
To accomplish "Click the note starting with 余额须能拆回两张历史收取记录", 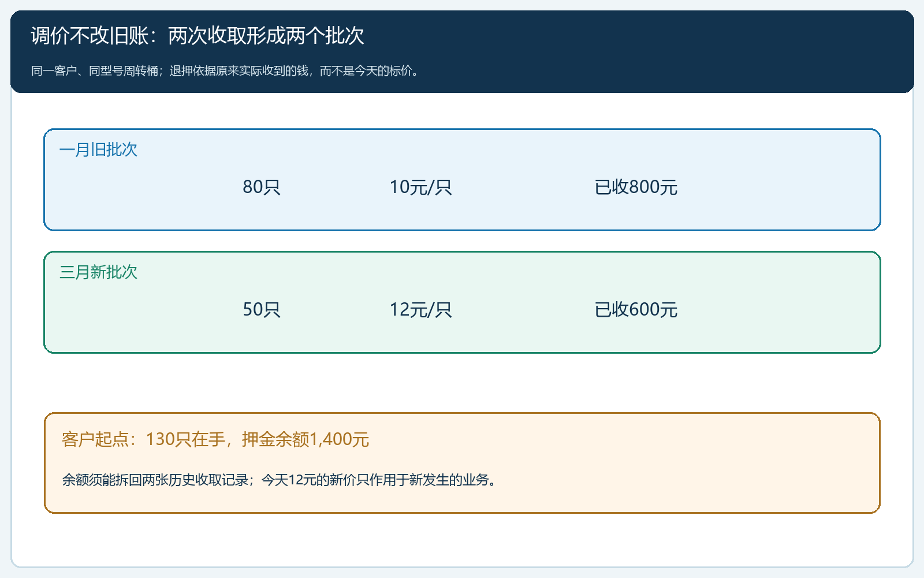I will pyautogui.click(x=280, y=480).
